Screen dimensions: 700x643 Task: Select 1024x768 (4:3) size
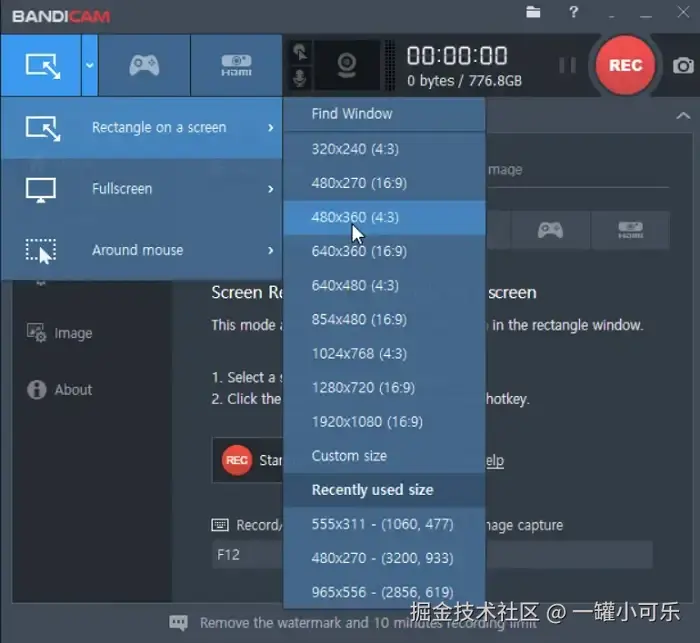[x=384, y=354]
